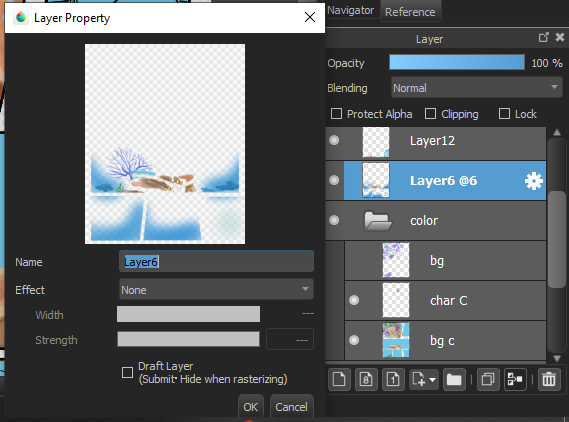Show the hidden bg layer
This screenshot has width=569, height=422.
click(x=354, y=261)
